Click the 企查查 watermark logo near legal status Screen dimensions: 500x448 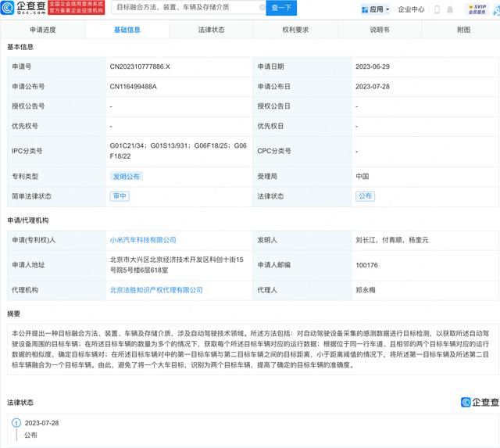tap(479, 402)
